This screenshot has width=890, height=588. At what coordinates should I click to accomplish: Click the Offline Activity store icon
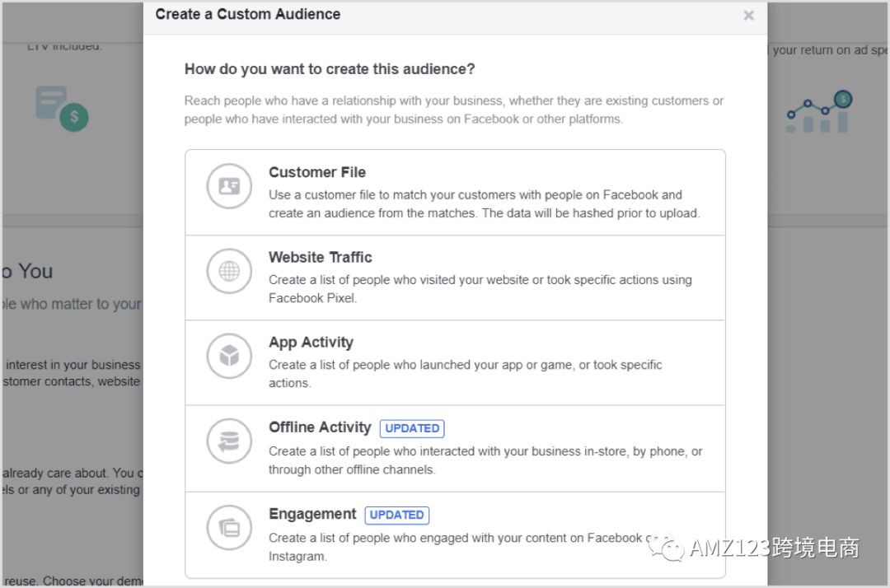[228, 442]
